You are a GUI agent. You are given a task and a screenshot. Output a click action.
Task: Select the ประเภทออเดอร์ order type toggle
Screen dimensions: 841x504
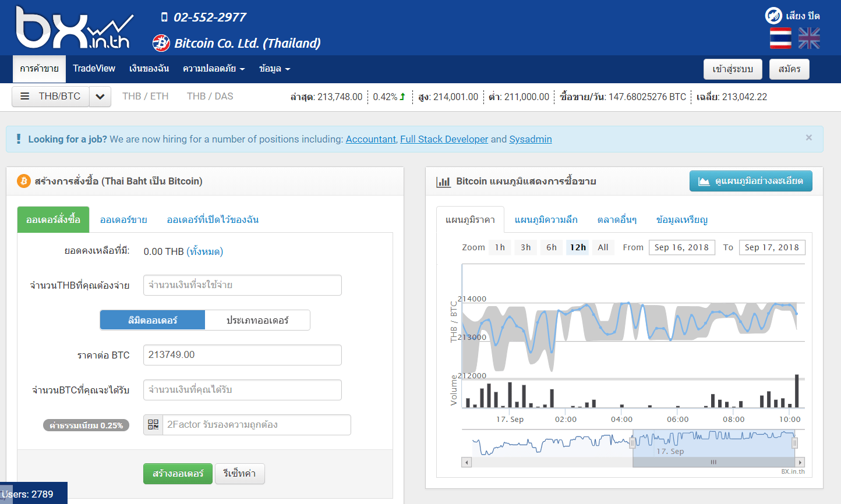click(257, 320)
